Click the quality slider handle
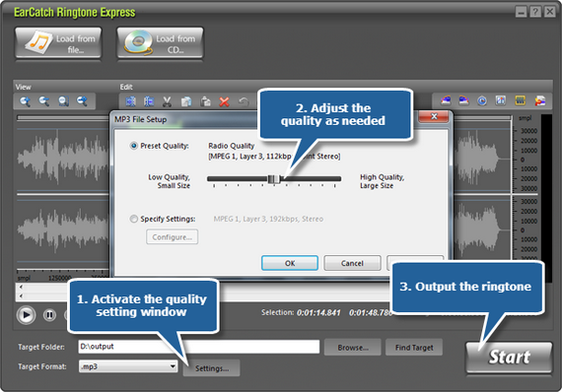562x392 pixels. click(274, 178)
